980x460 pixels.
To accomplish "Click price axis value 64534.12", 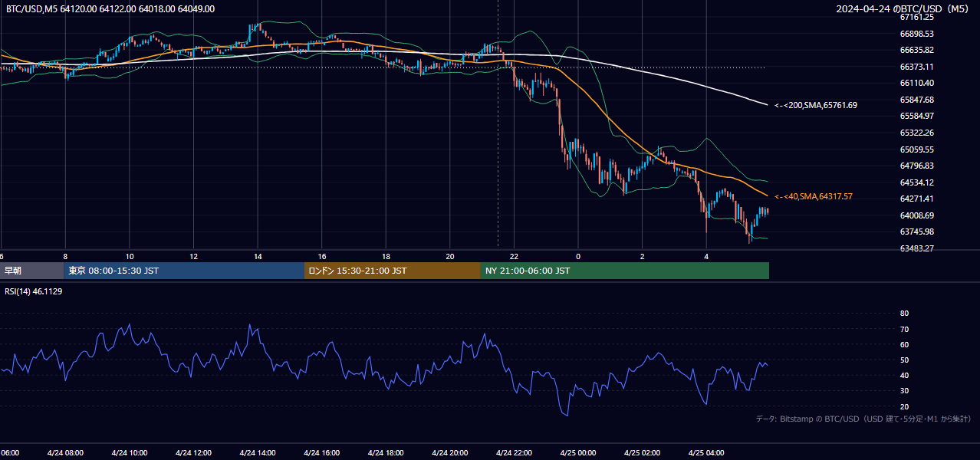I will tap(917, 182).
